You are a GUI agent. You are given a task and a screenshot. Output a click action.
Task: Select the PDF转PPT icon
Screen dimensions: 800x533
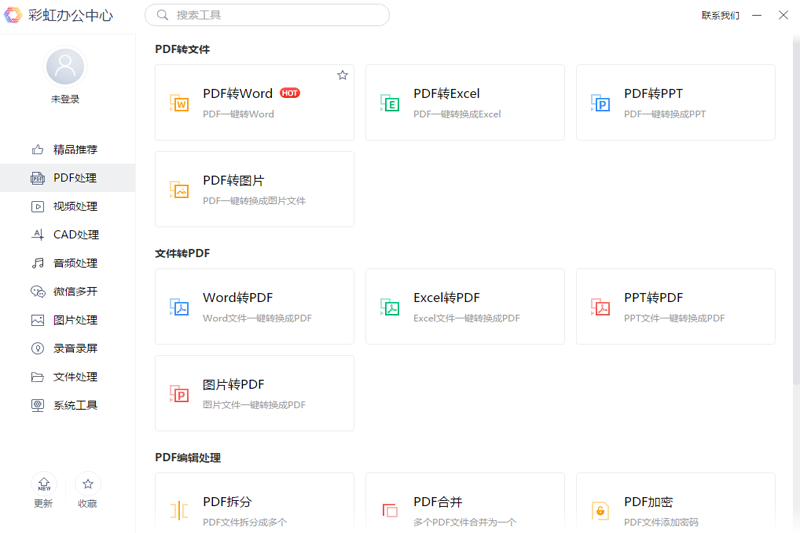(x=601, y=103)
